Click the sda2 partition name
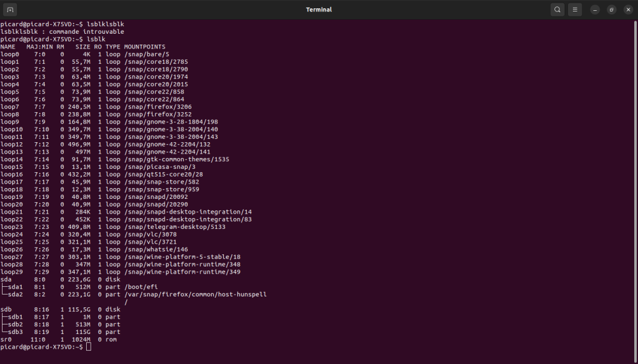Viewport: 638px width, 364px height. 15,295
